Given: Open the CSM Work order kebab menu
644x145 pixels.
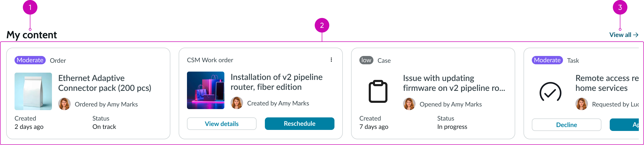Looking at the screenshot, I should [x=331, y=60].
